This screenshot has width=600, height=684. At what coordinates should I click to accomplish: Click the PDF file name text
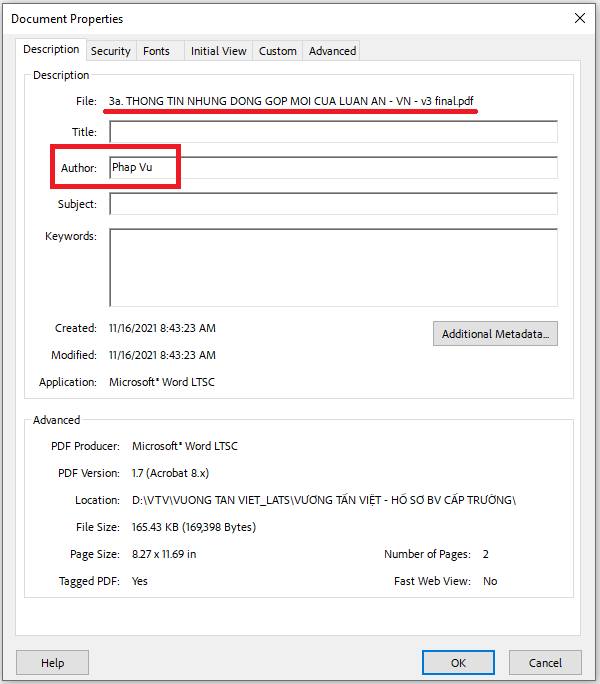[x=292, y=102]
